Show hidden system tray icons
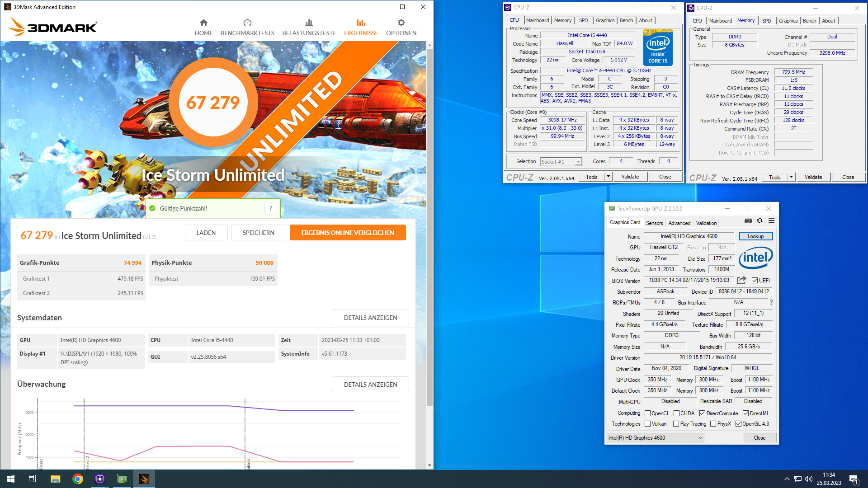 [x=787, y=479]
